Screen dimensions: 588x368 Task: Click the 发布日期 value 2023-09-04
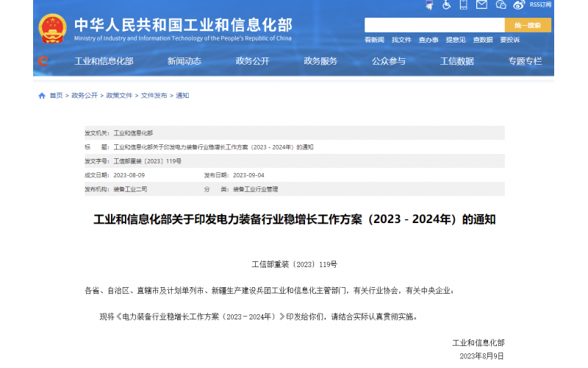click(x=248, y=175)
